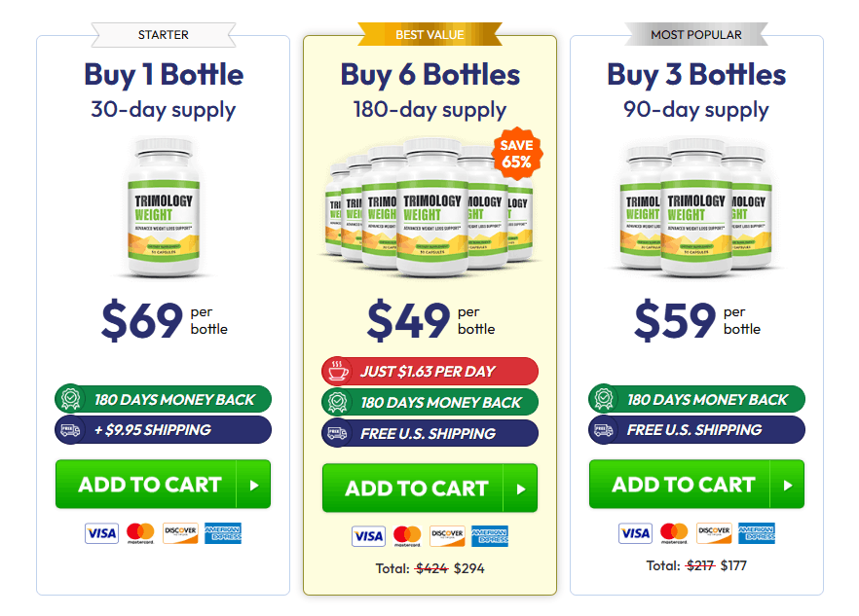Click the Visa icon under Buy 1 Bottle
859x616 pixels.
pyautogui.click(x=101, y=532)
